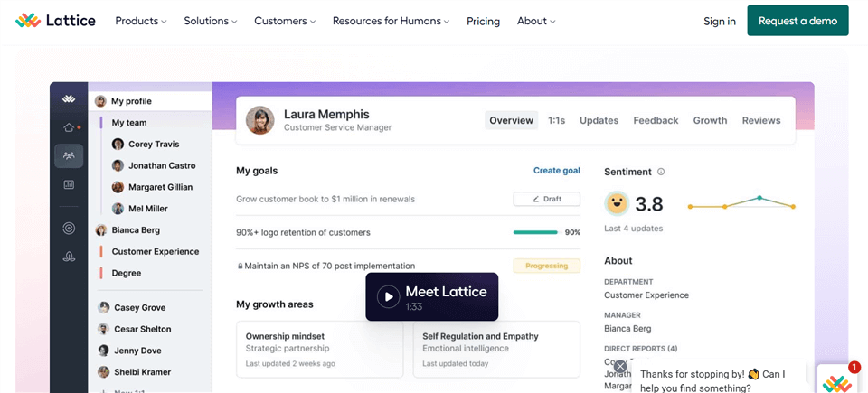Click the 3.8 sentiment score
868x393 pixels.
click(649, 204)
